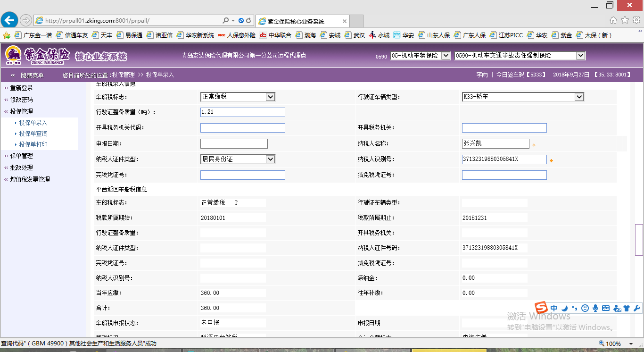Select 保单管理 in the left menu

pyautogui.click(x=21, y=156)
